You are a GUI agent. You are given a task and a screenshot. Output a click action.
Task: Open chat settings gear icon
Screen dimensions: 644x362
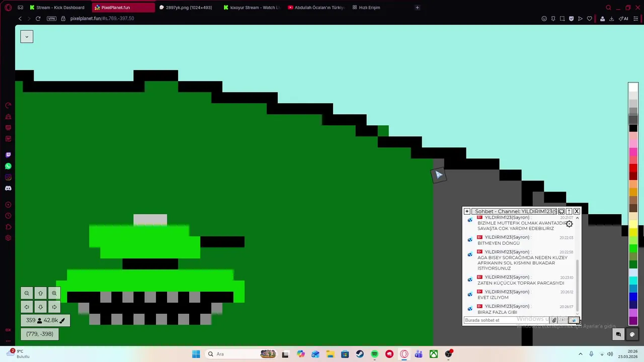click(x=569, y=224)
